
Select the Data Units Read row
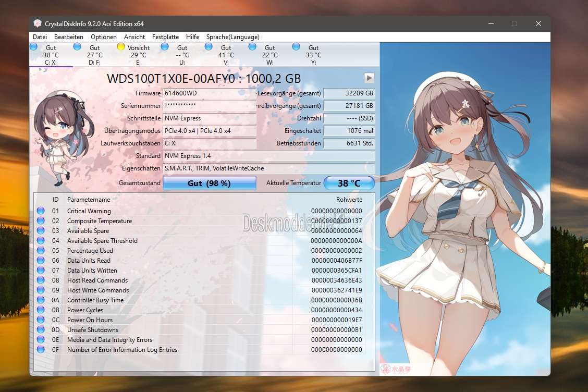201,260
